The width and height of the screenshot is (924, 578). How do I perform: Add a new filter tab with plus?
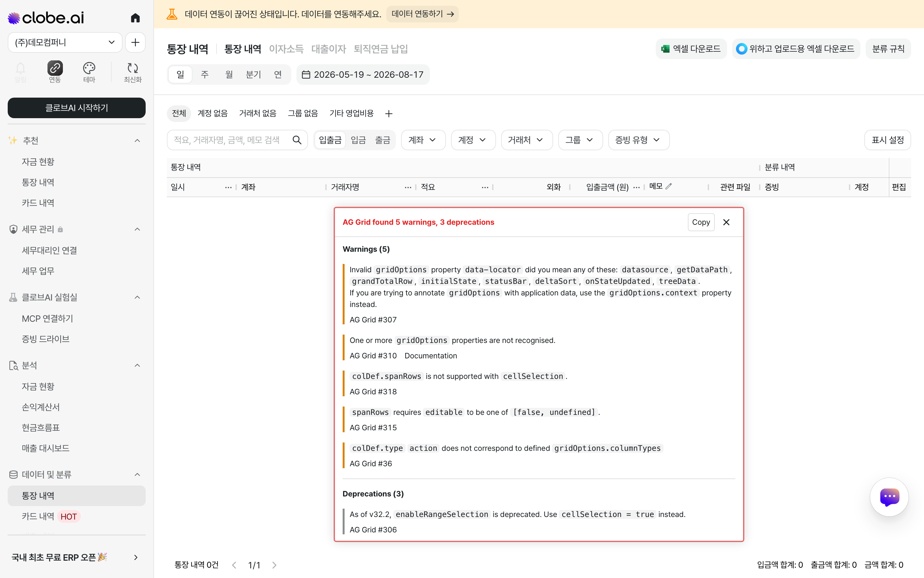pos(389,114)
